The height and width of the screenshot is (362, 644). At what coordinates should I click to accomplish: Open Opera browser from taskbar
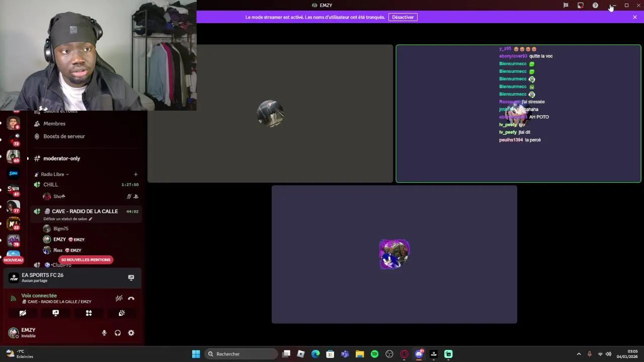(x=404, y=354)
